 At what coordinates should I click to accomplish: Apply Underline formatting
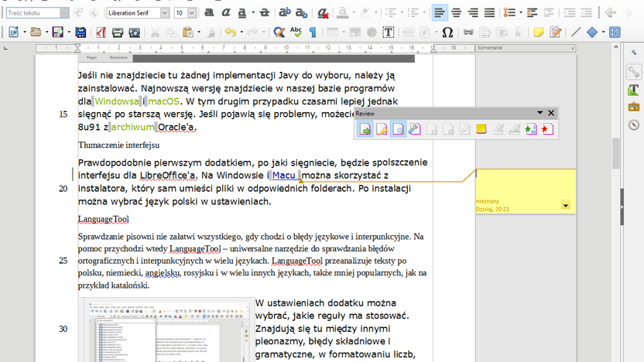242,12
